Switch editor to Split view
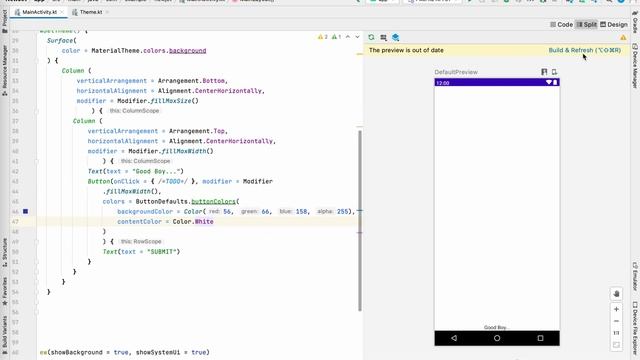 (x=587, y=24)
